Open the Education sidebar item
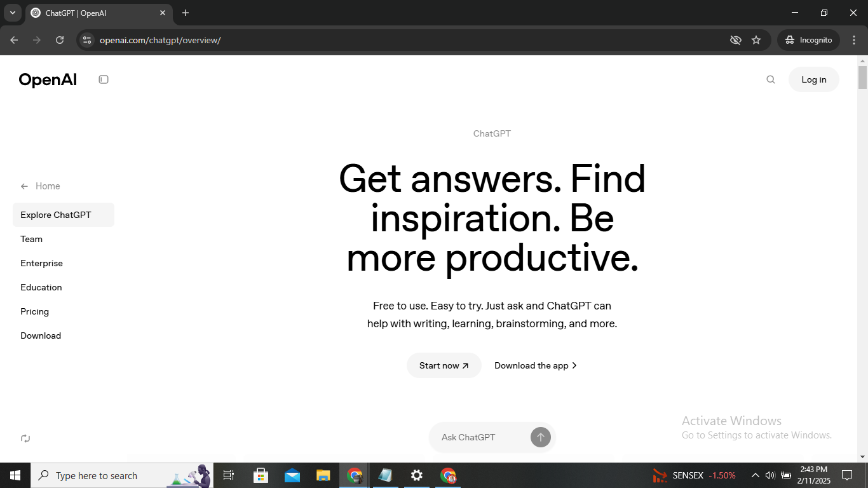868x488 pixels. tap(41, 287)
